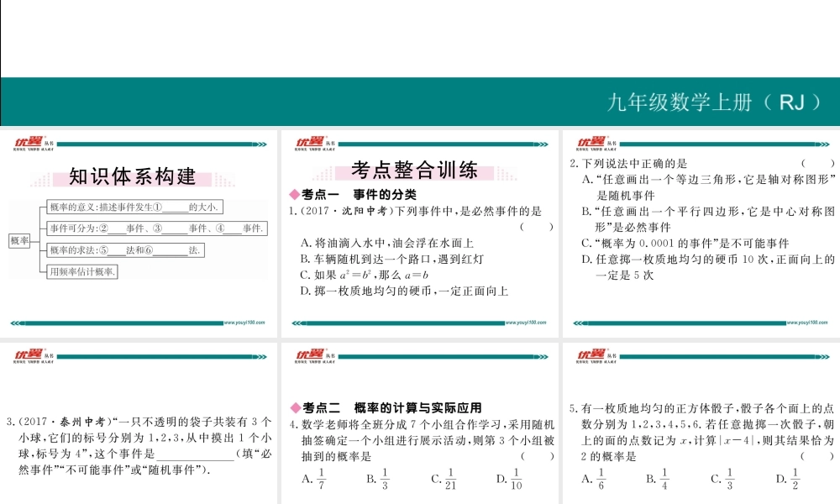
Task: Select the 考点整合训练 heading tab
Action: click(417, 171)
